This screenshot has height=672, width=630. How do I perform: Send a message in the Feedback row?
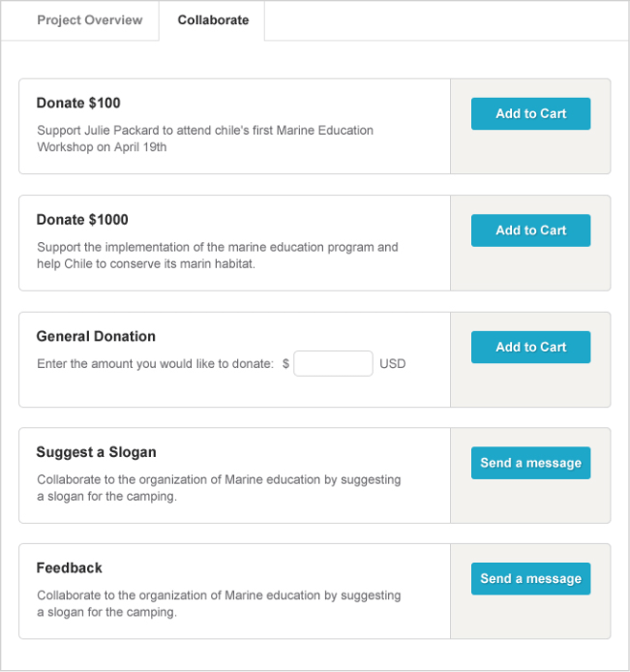[530, 579]
